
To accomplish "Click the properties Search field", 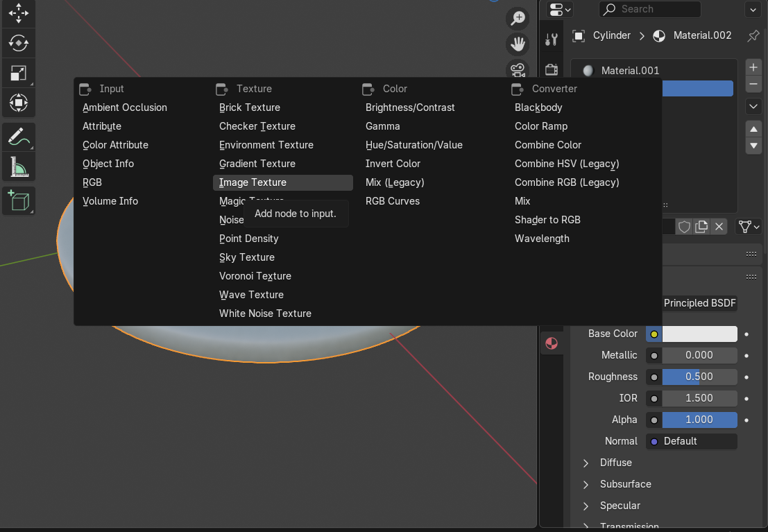I will point(649,9).
